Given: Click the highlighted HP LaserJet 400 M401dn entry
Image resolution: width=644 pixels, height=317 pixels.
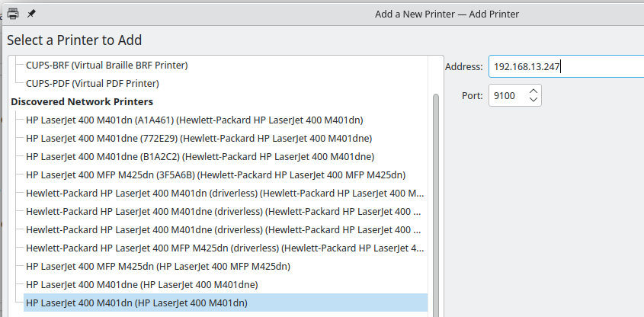Looking at the screenshot, I should (x=137, y=303).
